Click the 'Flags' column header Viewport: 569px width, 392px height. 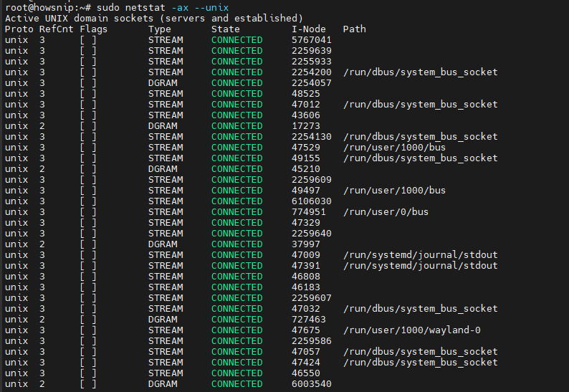[94, 29]
